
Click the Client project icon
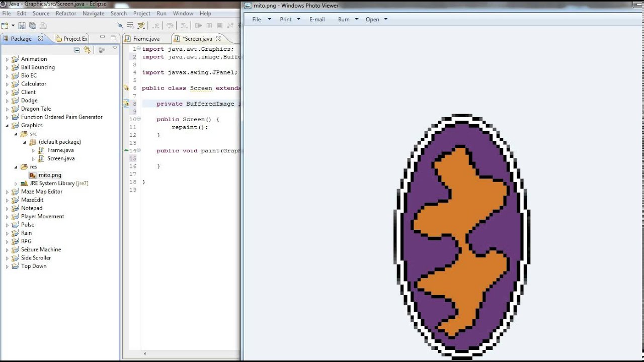click(15, 93)
